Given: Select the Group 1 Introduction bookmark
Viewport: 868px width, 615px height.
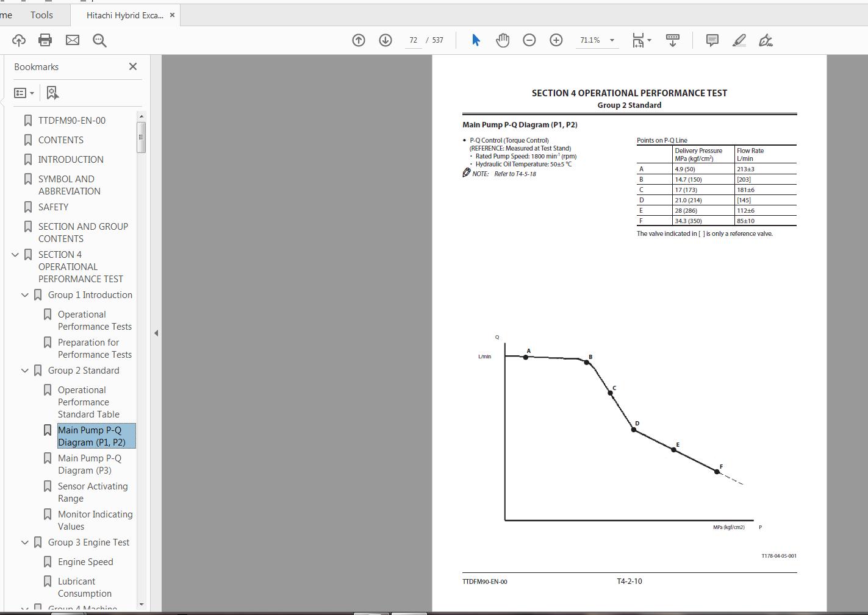Looking at the screenshot, I should pyautogui.click(x=90, y=295).
